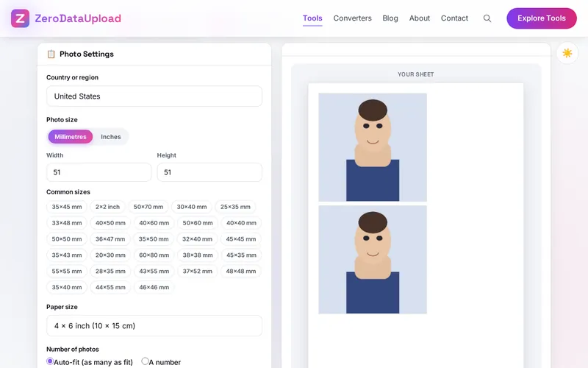This screenshot has width=588, height=368.
Task: Open the Converters nav item
Action: pos(353,18)
